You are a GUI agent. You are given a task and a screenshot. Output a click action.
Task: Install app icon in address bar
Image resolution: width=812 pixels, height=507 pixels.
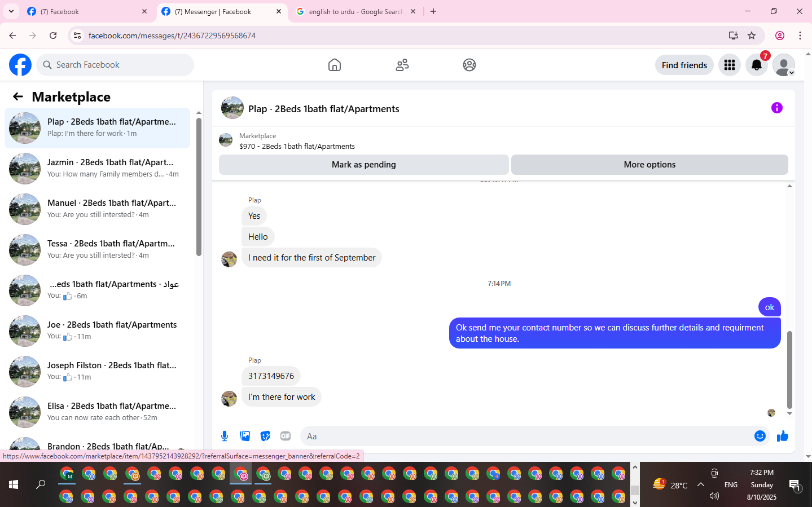pos(734,36)
